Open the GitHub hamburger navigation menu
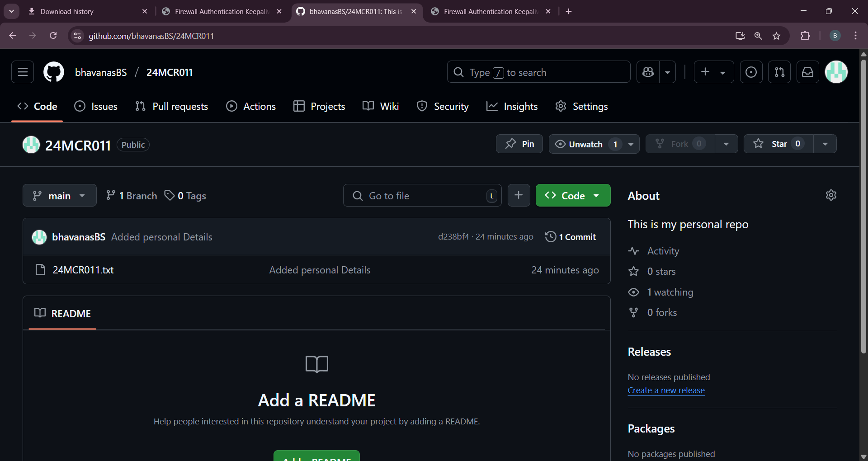868x461 pixels. [23, 72]
